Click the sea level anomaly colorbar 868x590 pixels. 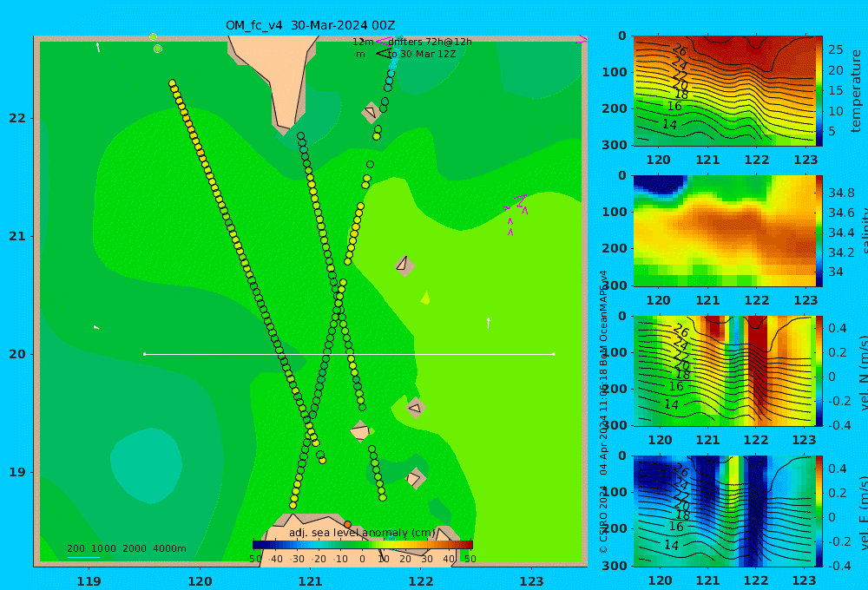coord(362,545)
